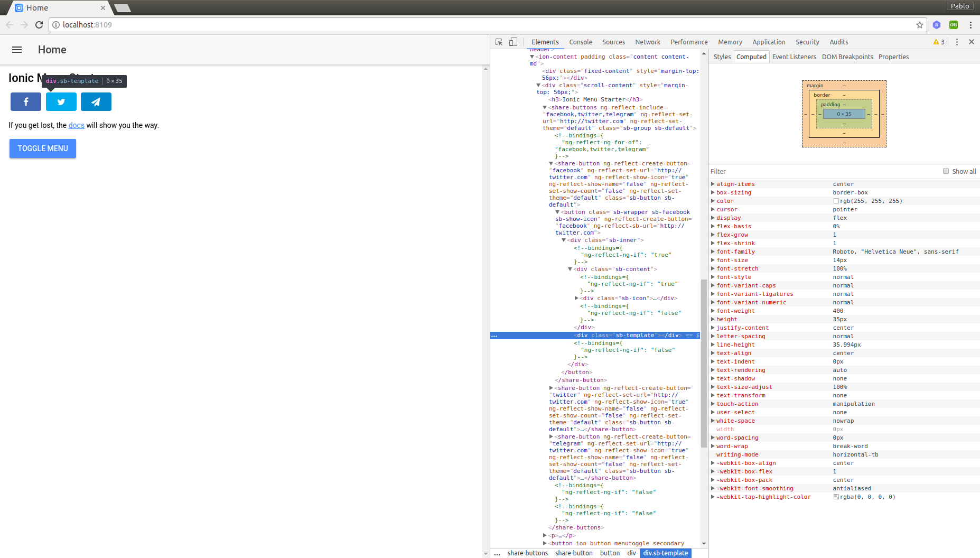
Task: Open DevTools customize three-dot menu
Action: 957,42
